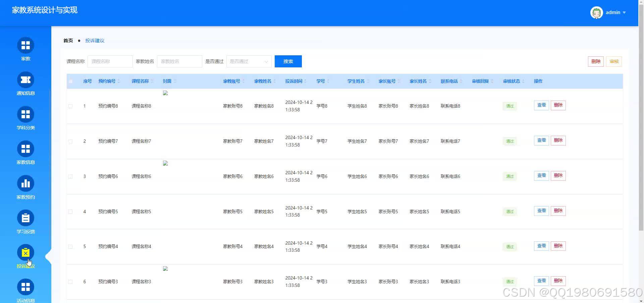Click broken cover image in row 1
644x303 pixels.
click(165, 93)
